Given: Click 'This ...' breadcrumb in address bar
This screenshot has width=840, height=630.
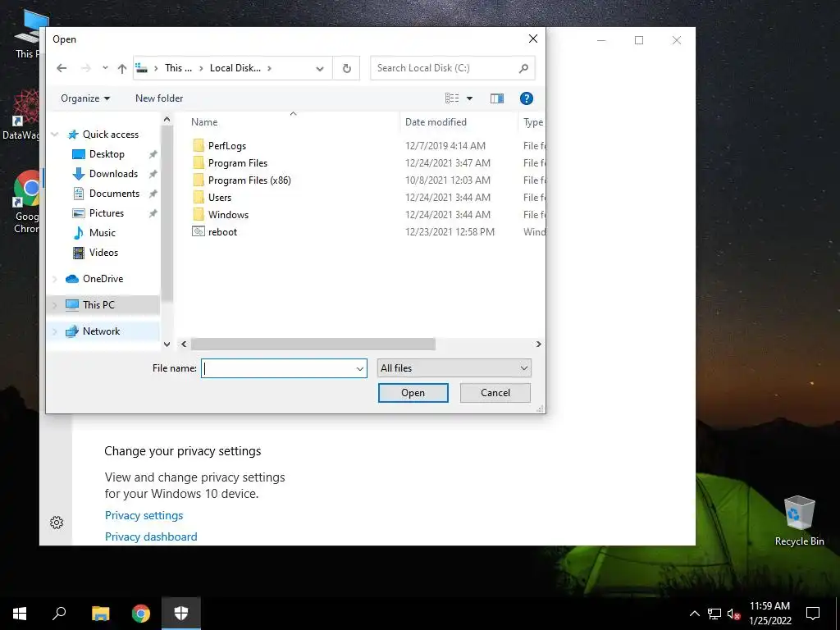Looking at the screenshot, I should pos(178,68).
